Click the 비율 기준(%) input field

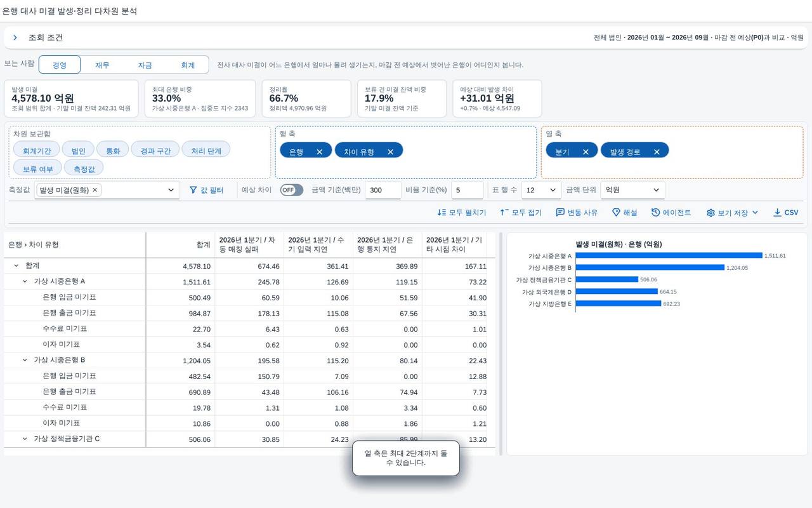point(468,190)
